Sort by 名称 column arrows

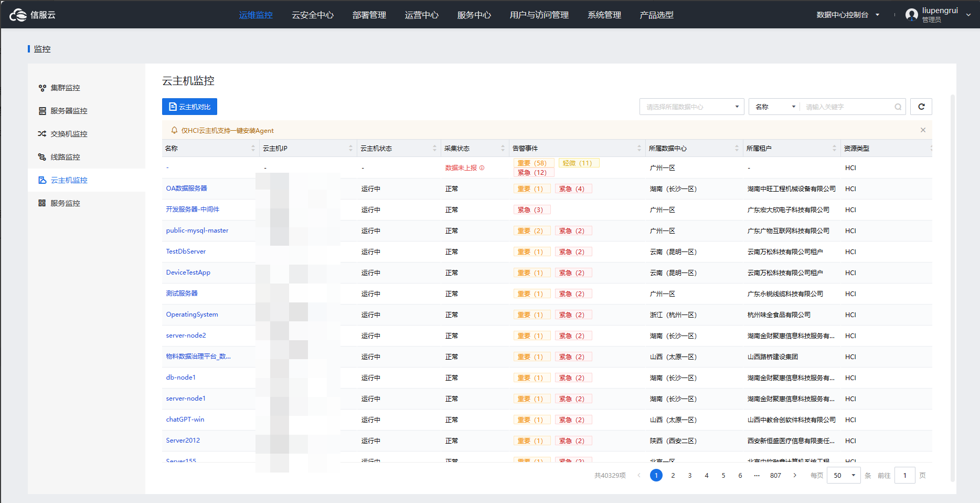pyautogui.click(x=253, y=149)
